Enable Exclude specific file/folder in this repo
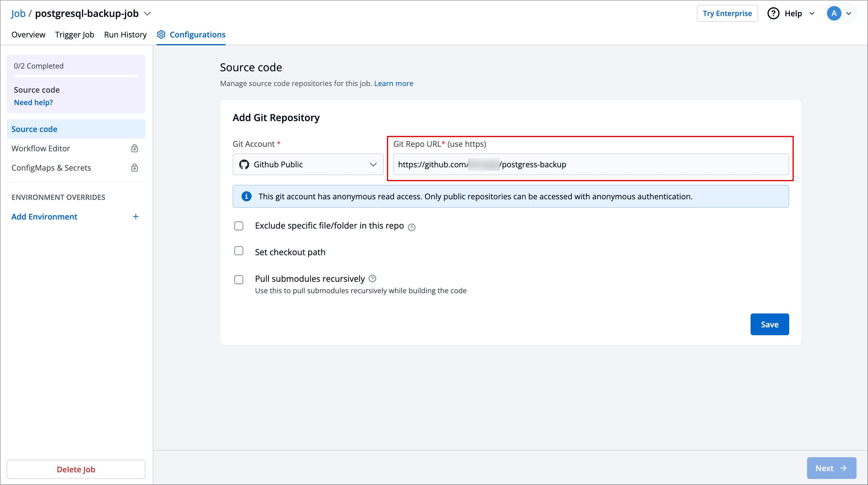The width and height of the screenshot is (868, 485). pyautogui.click(x=239, y=226)
